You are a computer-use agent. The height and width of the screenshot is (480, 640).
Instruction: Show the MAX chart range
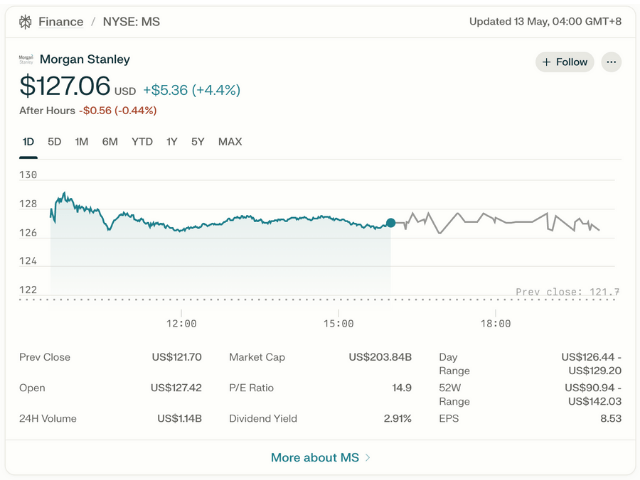(x=230, y=142)
